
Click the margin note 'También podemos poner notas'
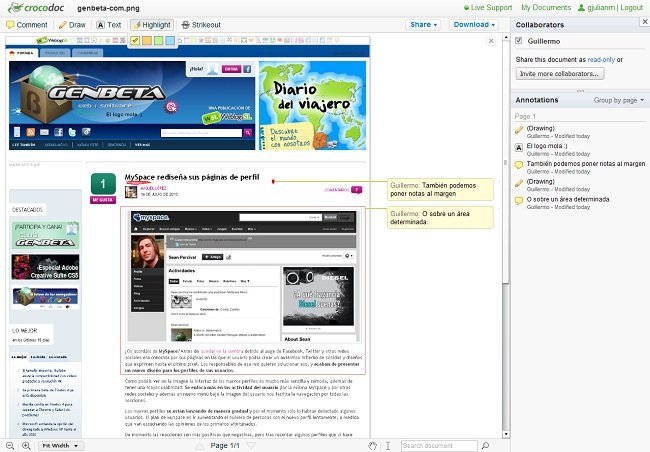tap(440, 190)
